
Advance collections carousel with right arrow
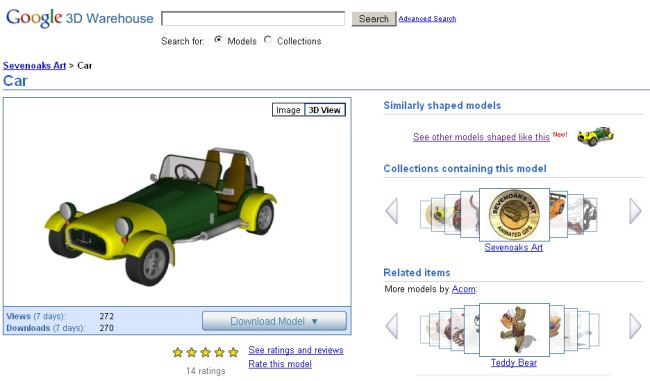click(x=635, y=211)
